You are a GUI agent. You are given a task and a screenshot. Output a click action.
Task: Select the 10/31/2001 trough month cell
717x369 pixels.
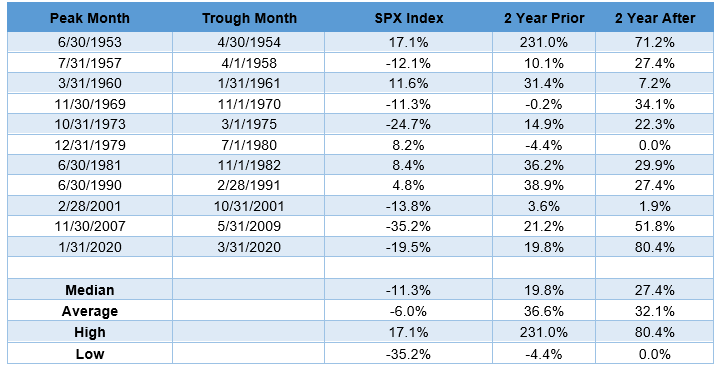(249, 206)
